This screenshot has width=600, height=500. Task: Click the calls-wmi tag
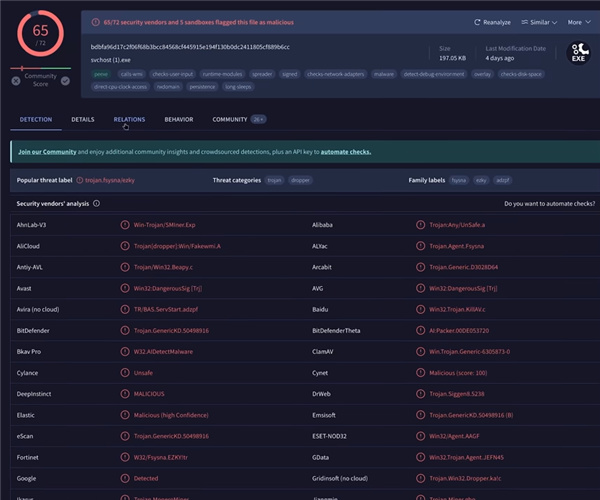coord(132,74)
